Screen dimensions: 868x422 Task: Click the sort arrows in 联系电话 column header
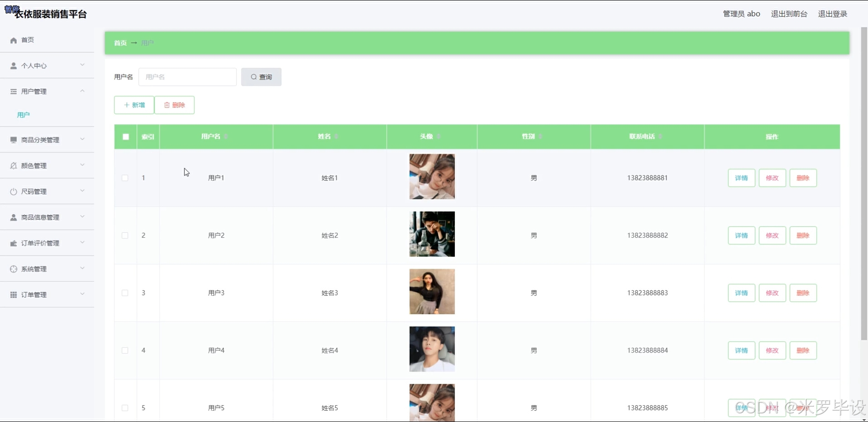tap(660, 136)
